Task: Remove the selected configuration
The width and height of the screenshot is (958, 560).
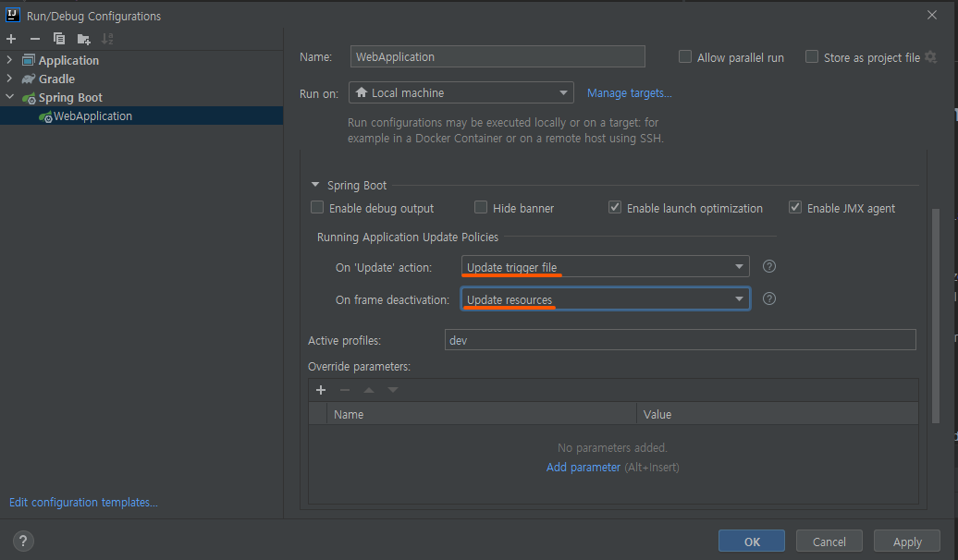Action: tap(35, 39)
